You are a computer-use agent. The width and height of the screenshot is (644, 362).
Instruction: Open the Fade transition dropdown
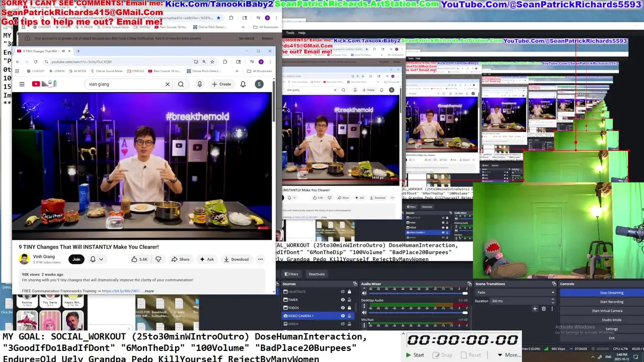click(515, 293)
